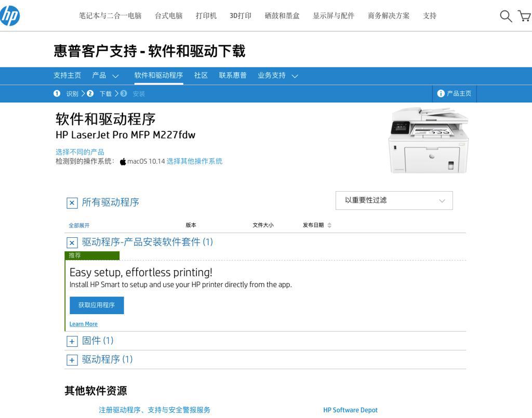Open Learn More link
Screen dimensions: 532x418
click(x=84, y=323)
